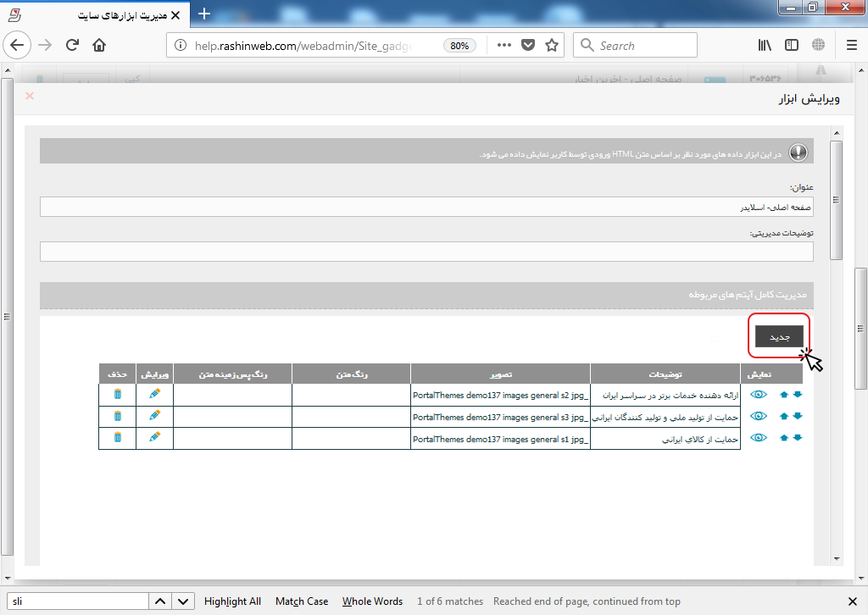Image resolution: width=868 pixels, height=615 pixels.
Task: Toggle visibility eye for second slider row
Action: [759, 415]
